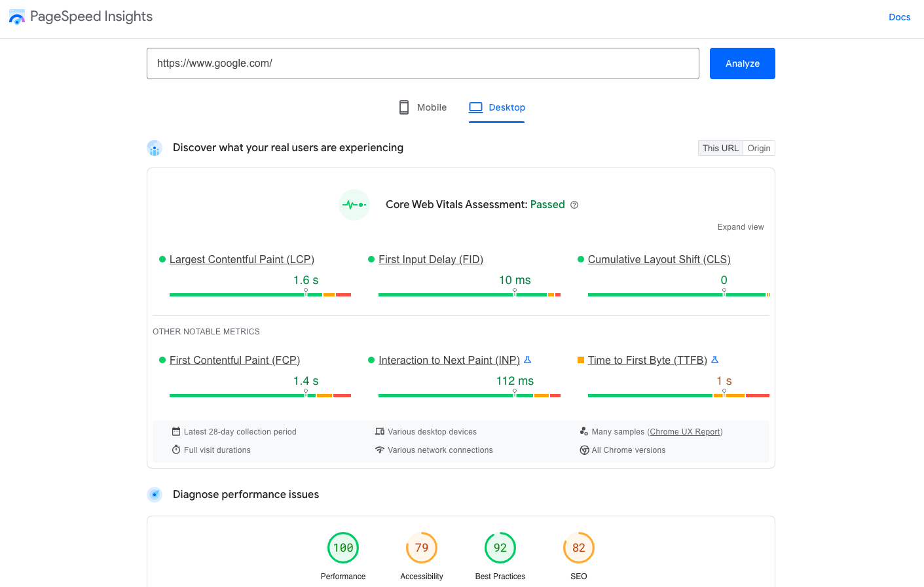Click the green dot beside LCP
The image size is (924, 587).
pyautogui.click(x=162, y=259)
